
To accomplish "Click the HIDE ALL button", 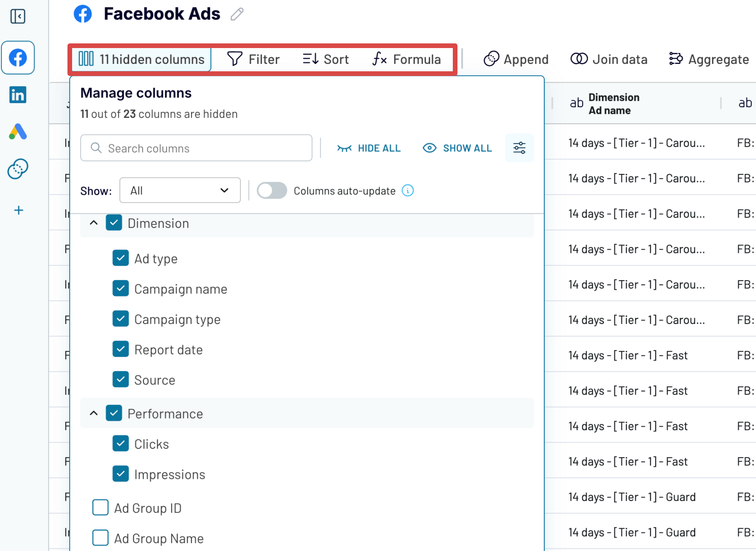I will tap(369, 148).
